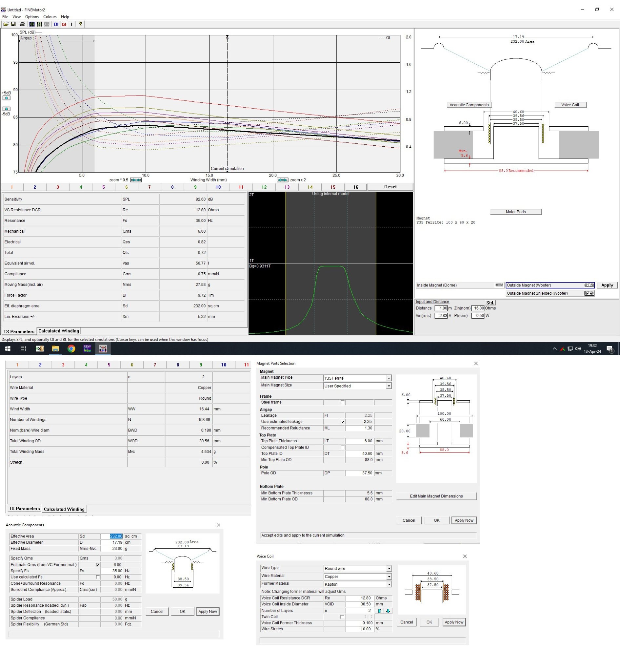Click the greyed-out motor toolbar icon
620x672 pixels.
47,24
